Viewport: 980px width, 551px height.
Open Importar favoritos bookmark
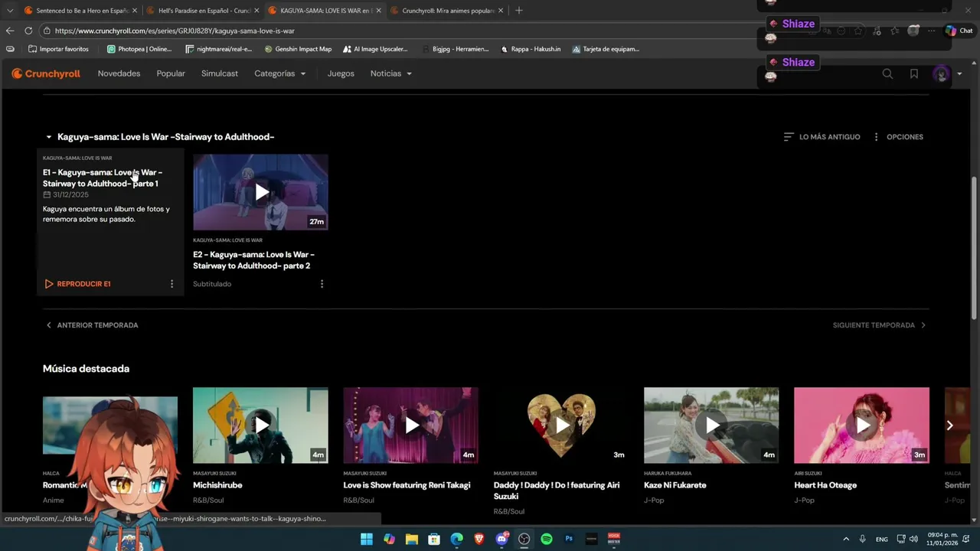59,49
